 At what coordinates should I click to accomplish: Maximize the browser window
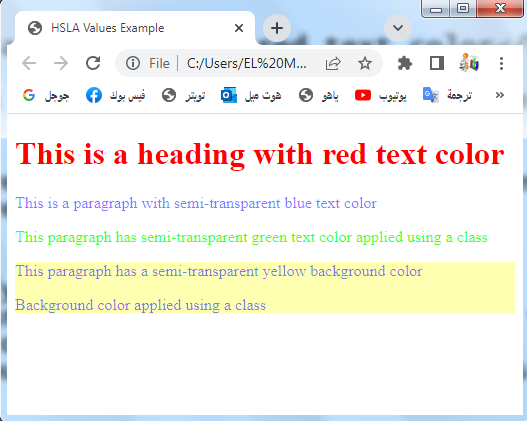(x=463, y=8)
